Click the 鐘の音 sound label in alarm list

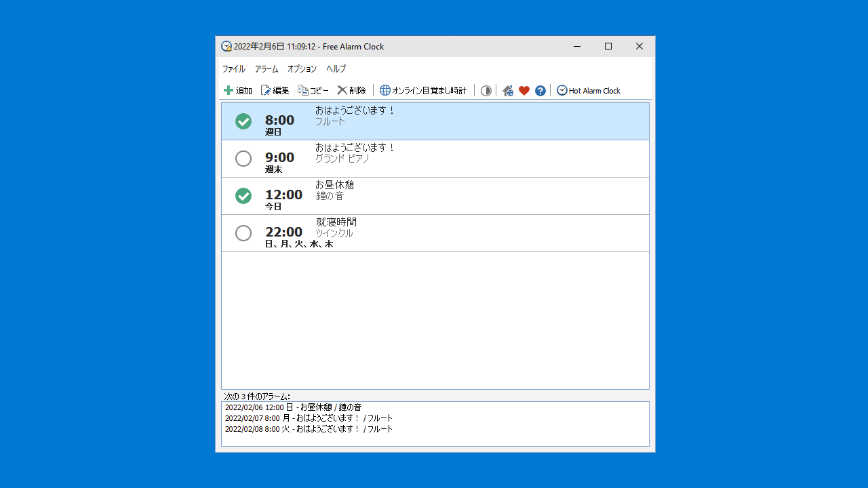point(330,196)
